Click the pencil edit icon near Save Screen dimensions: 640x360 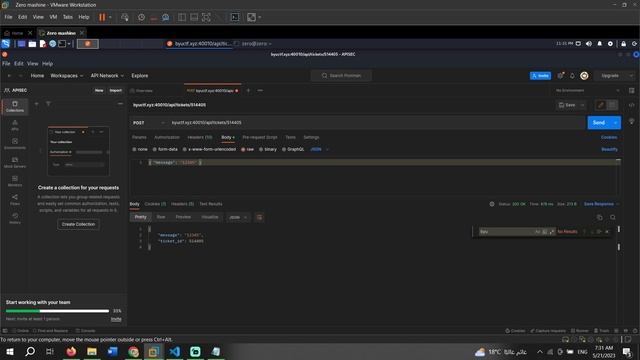(x=601, y=105)
